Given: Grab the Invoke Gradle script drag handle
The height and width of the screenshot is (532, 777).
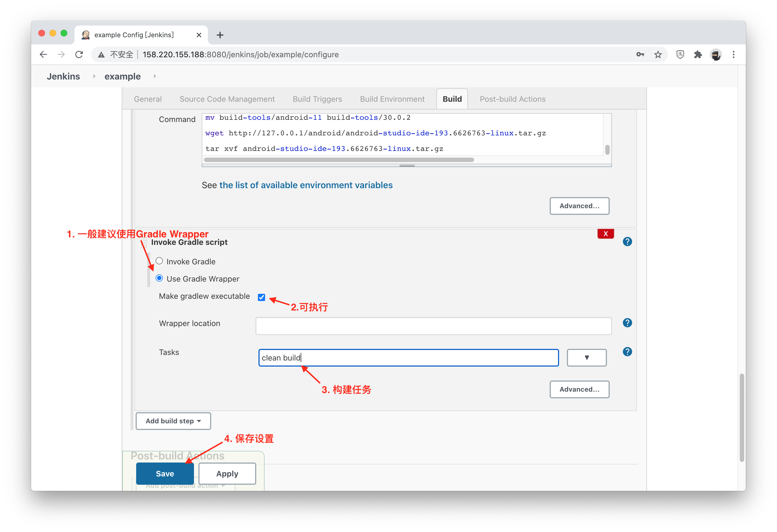Looking at the screenshot, I should [x=144, y=242].
